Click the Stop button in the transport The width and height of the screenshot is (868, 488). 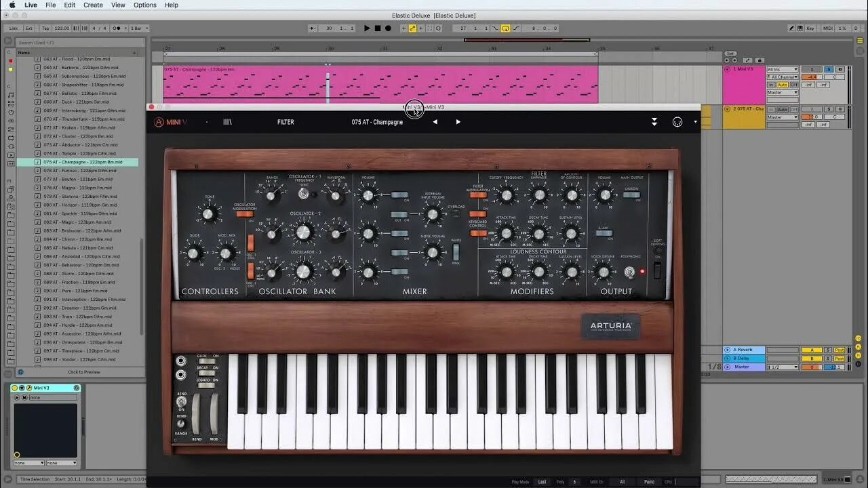[x=378, y=28]
